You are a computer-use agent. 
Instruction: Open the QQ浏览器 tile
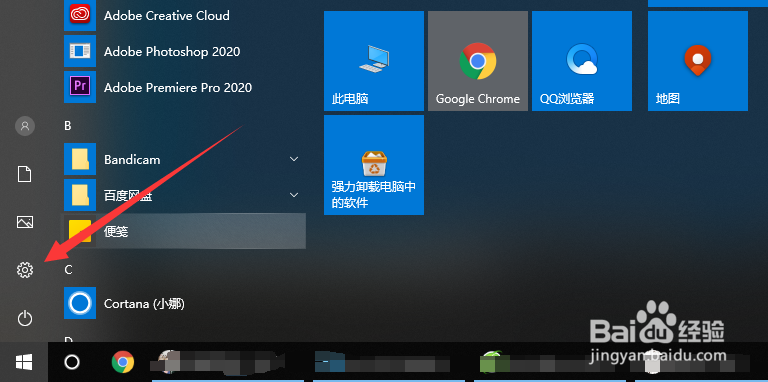click(x=582, y=61)
